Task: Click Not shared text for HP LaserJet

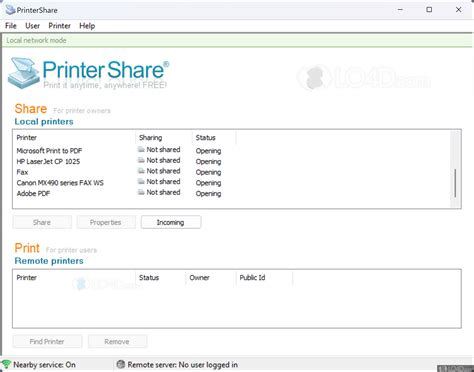Action: pos(163,160)
